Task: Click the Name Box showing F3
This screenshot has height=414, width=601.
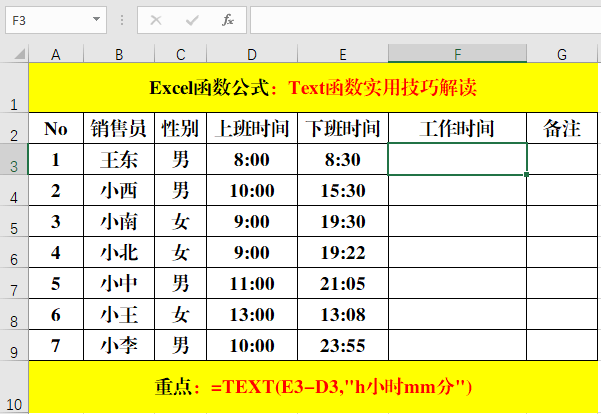Action: [x=56, y=20]
